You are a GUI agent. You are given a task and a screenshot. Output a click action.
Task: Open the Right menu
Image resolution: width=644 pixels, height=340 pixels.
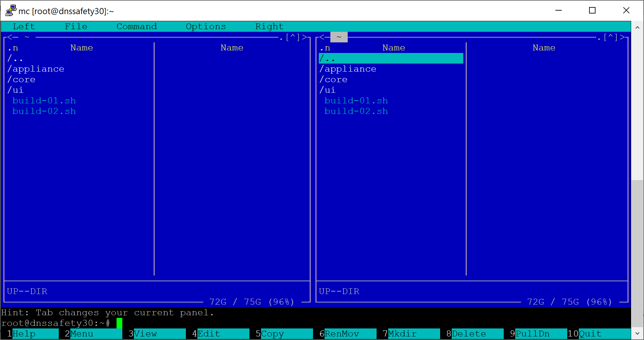pos(269,26)
